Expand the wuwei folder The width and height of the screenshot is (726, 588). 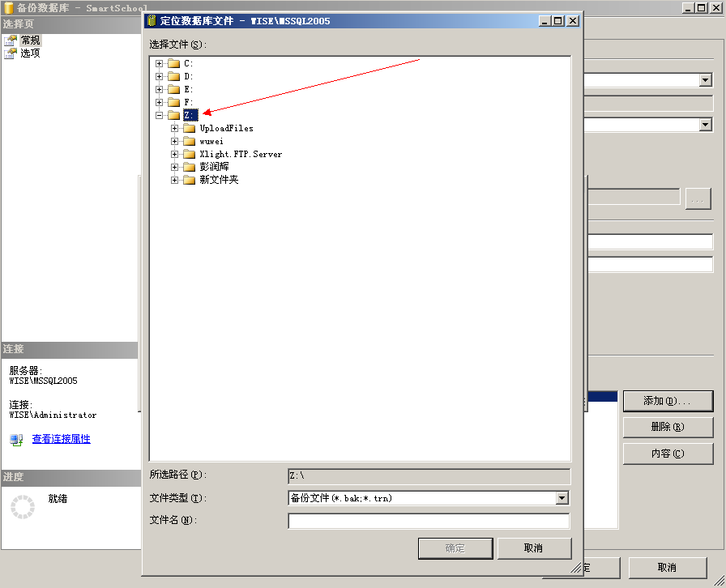[x=174, y=141]
